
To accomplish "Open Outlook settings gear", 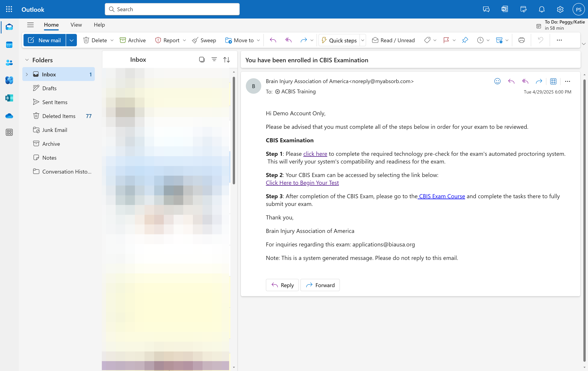I will [x=560, y=9].
